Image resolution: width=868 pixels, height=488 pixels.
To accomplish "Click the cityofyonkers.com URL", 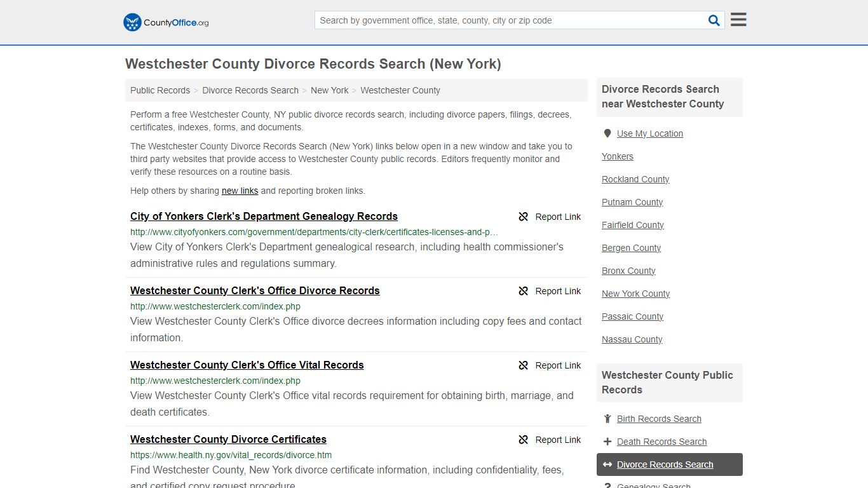I will point(314,232).
